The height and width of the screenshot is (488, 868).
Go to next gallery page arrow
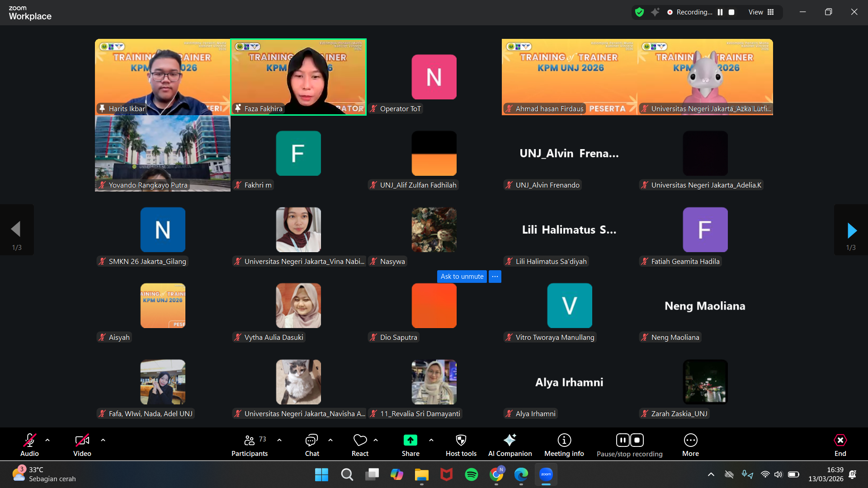click(x=851, y=230)
